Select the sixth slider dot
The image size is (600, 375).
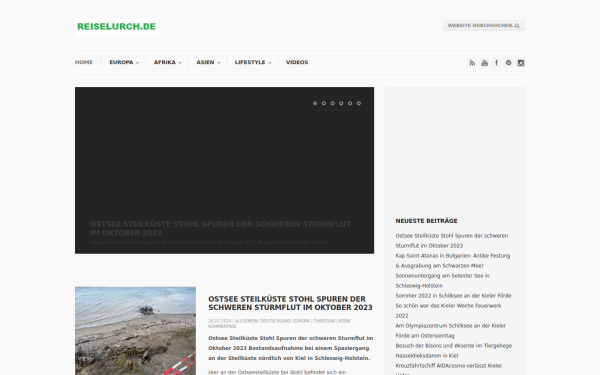coord(359,103)
